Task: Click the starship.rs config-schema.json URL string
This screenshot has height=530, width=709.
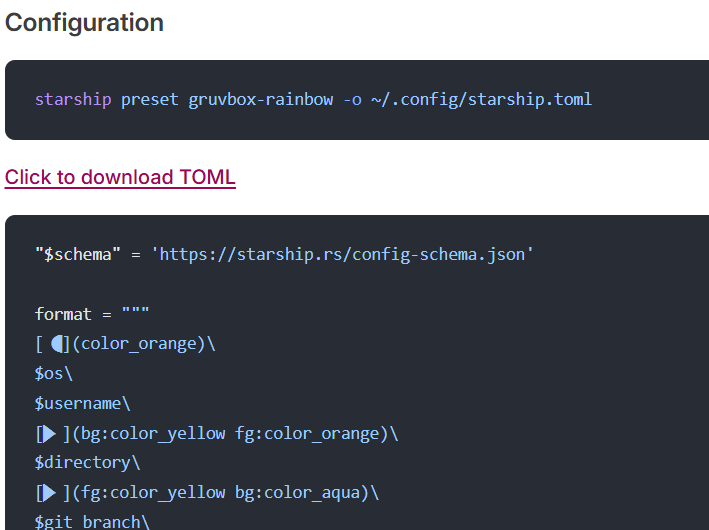Action: tap(342, 254)
